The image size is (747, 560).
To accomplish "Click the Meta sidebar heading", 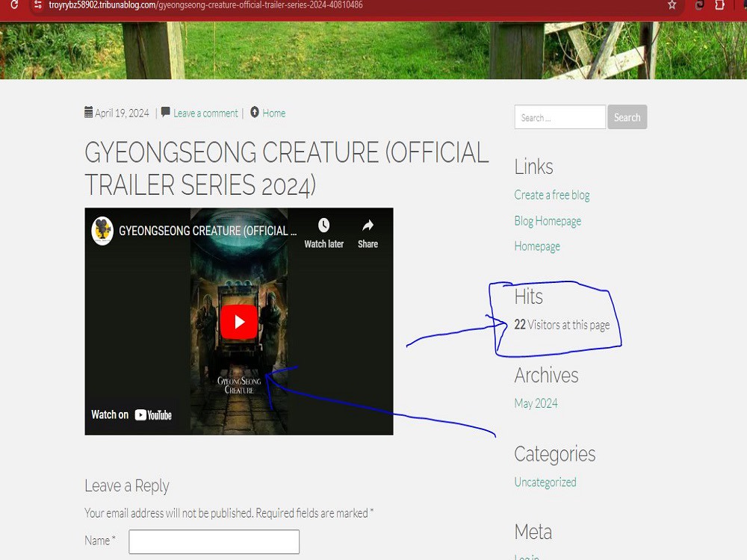I will click(533, 532).
